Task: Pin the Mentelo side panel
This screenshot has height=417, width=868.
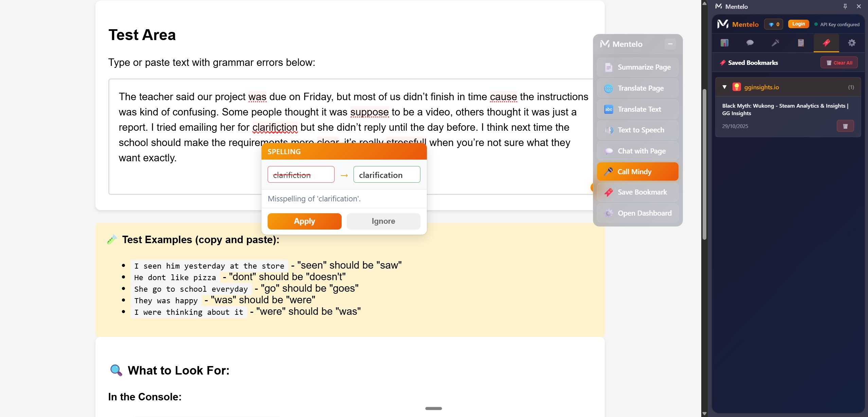Action: point(845,6)
